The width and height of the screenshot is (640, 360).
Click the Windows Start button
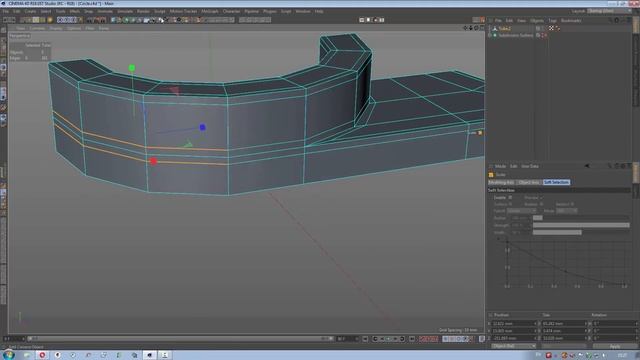coord(9,355)
